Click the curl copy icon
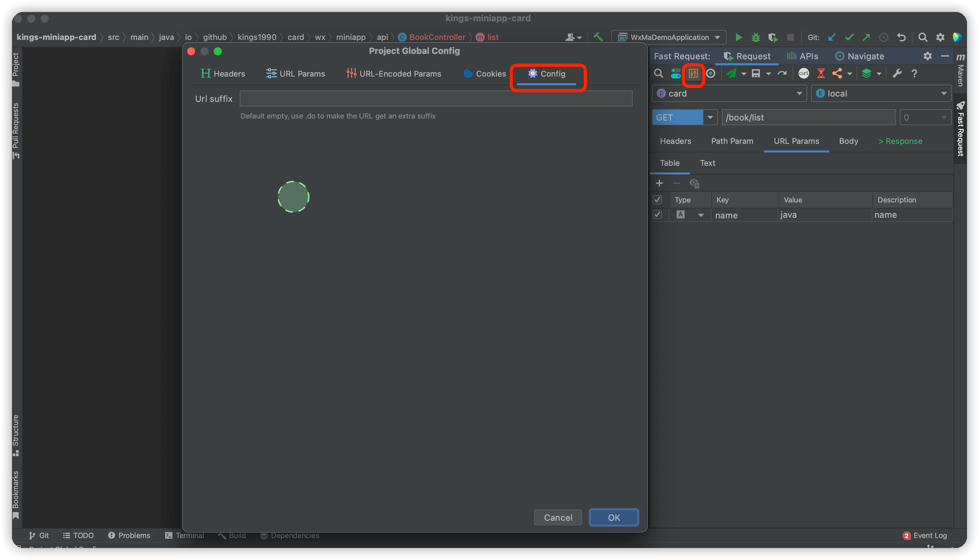This screenshot has width=979, height=560. click(x=803, y=73)
